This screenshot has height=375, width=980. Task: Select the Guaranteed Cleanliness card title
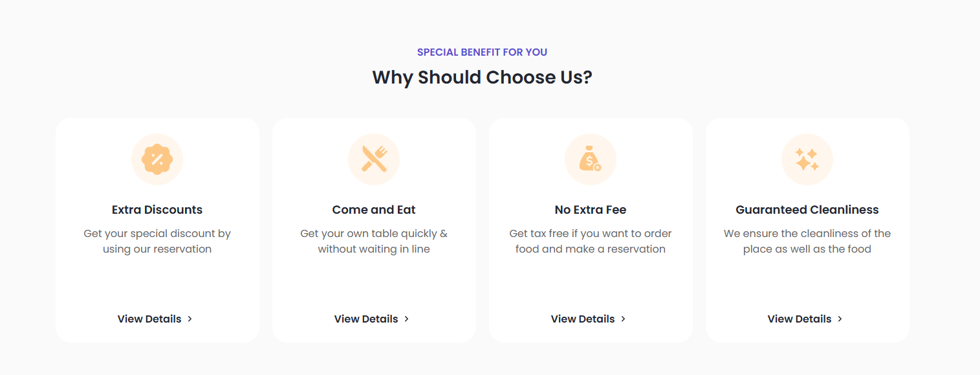coord(807,210)
